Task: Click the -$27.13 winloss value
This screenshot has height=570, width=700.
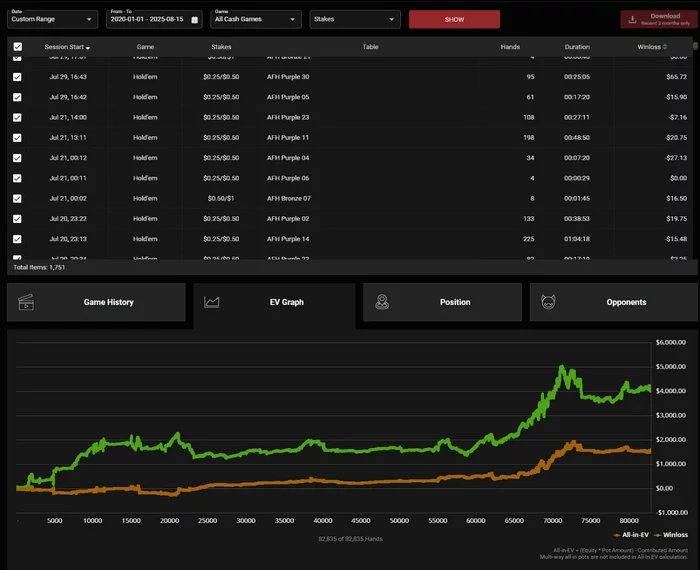Action: [675, 158]
